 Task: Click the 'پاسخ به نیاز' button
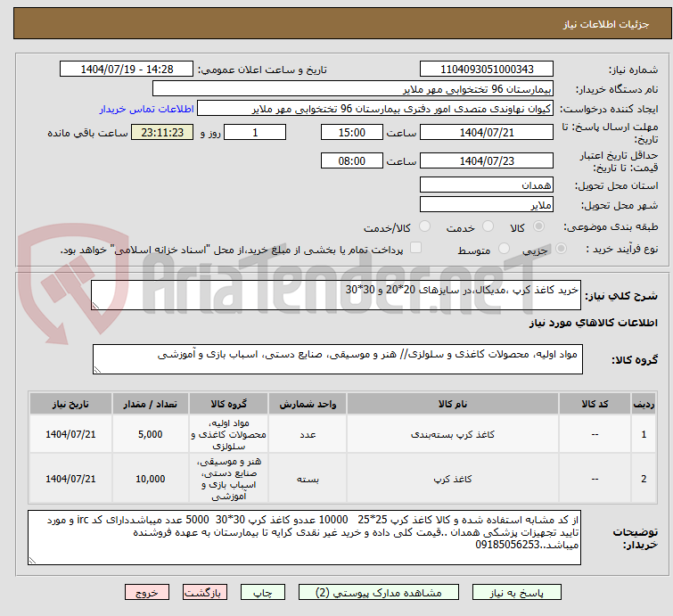click(516, 593)
